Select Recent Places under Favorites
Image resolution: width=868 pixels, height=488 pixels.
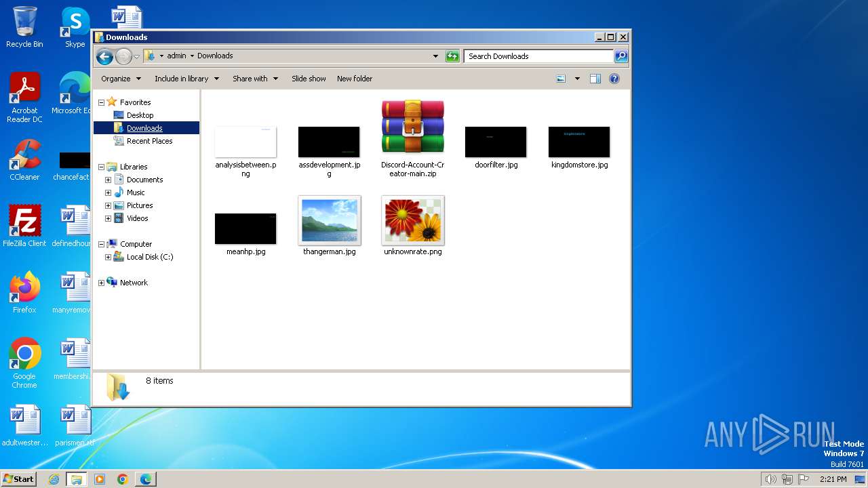point(149,141)
